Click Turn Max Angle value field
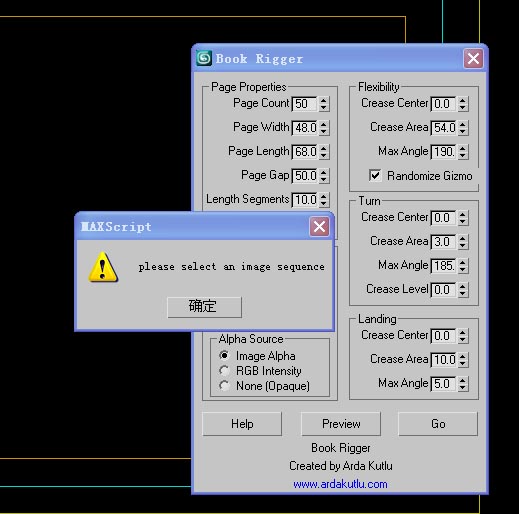The height and width of the screenshot is (514, 519). (443, 266)
